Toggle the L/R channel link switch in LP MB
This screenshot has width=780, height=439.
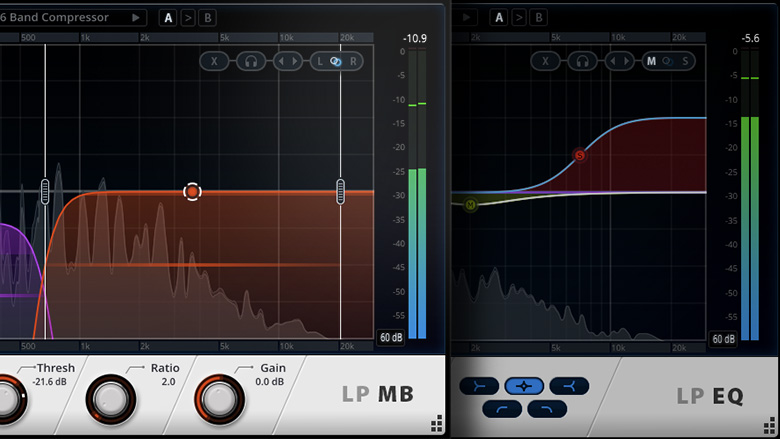pos(337,61)
